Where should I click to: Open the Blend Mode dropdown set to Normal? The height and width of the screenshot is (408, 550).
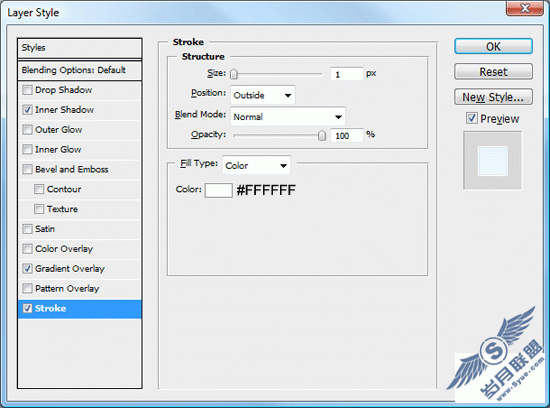tap(288, 117)
